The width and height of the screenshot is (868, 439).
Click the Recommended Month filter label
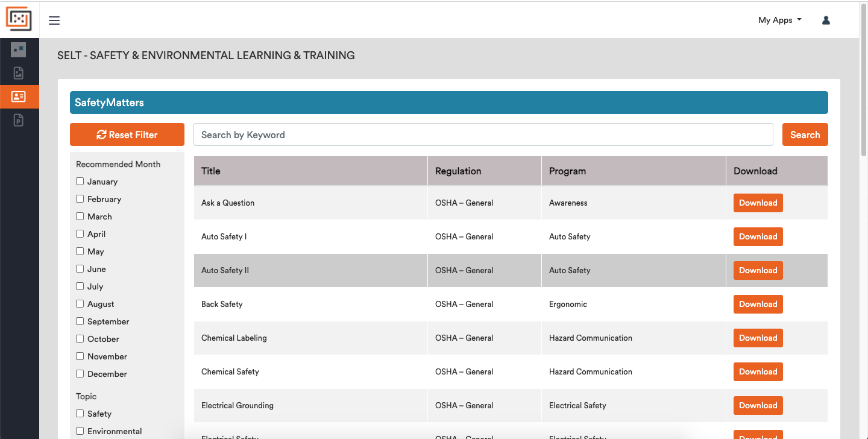click(x=118, y=164)
